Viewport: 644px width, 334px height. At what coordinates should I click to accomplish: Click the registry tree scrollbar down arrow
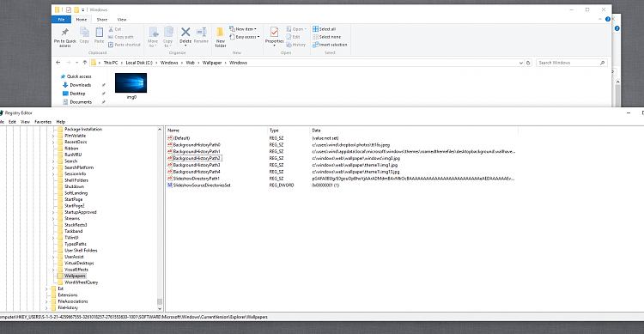tap(160, 308)
